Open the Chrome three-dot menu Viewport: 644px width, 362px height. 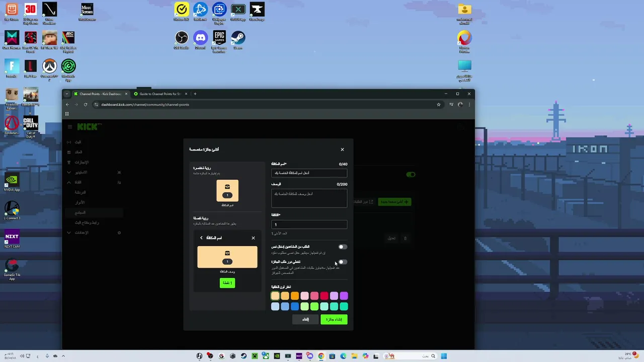469,105
